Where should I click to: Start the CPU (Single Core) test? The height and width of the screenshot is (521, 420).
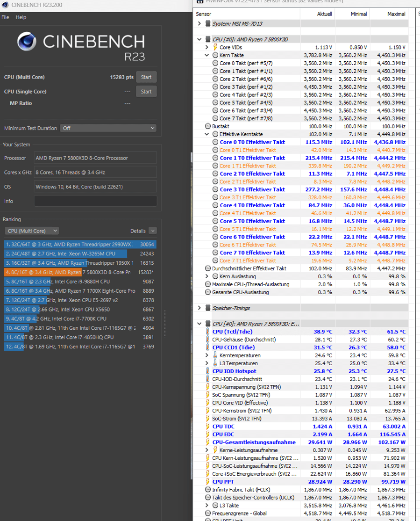(146, 92)
